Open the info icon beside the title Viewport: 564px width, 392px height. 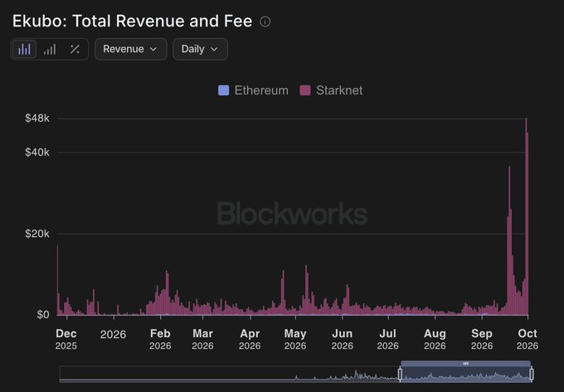[x=265, y=22]
